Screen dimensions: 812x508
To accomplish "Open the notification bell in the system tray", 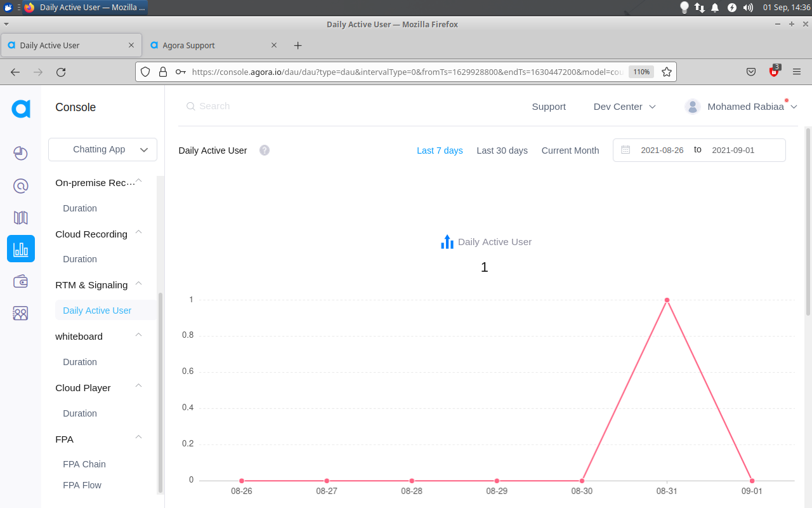I will click(x=714, y=7).
